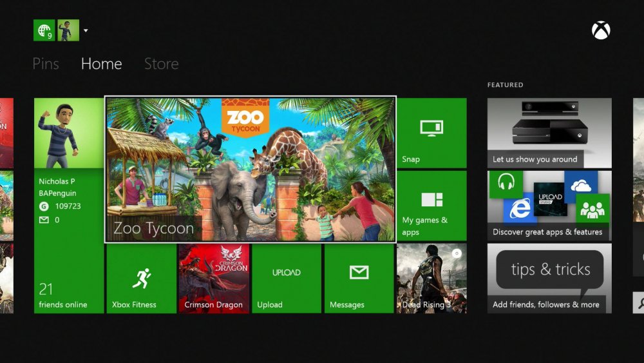This screenshot has height=363, width=644.
Task: Open "Discover great apps & features" tile
Action: 549,205
